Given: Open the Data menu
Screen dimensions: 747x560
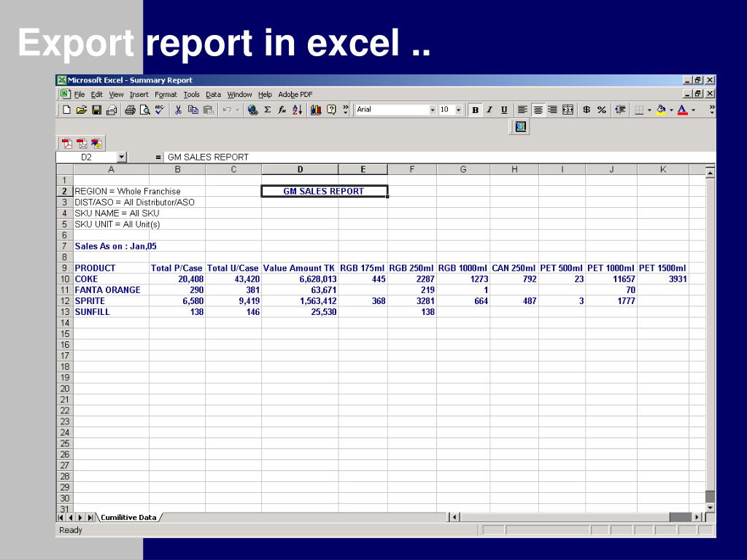Looking at the screenshot, I should click(213, 94).
